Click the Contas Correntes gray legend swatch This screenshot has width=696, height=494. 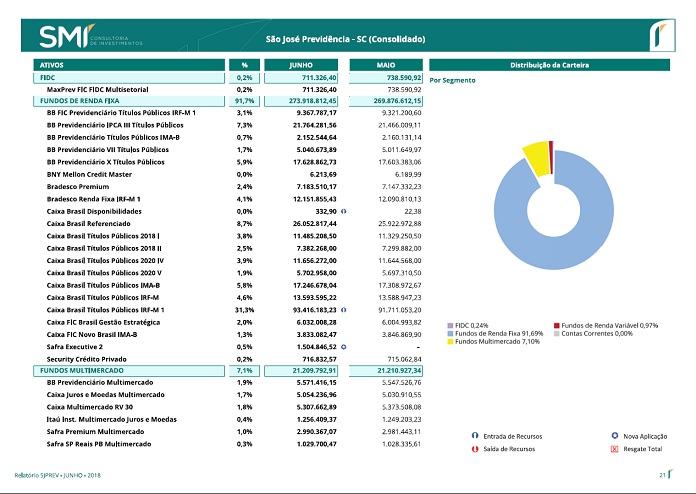557,333
